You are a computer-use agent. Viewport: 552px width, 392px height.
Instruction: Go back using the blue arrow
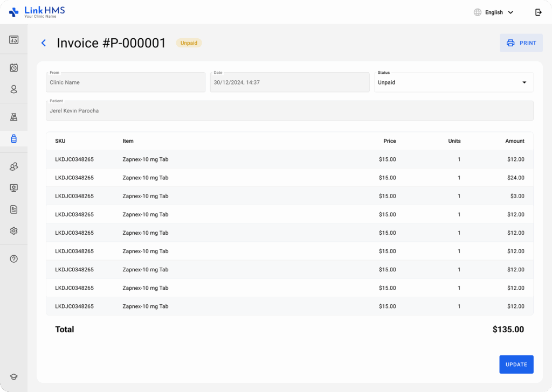44,43
